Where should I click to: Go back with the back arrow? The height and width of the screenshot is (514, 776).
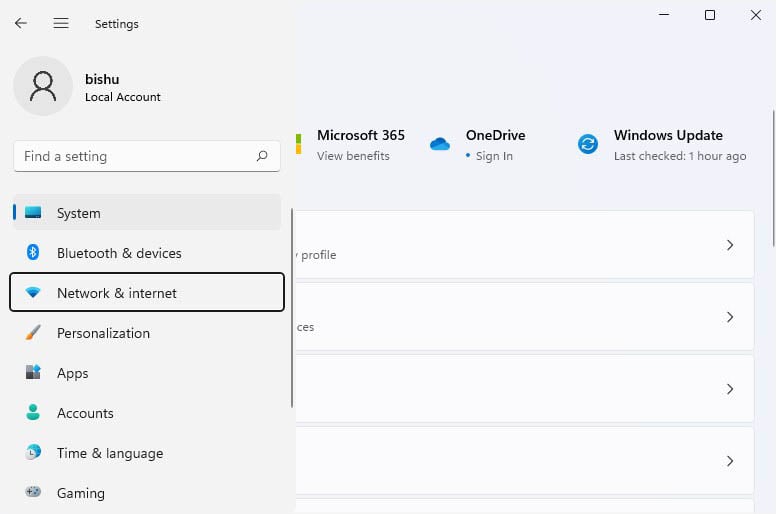(x=21, y=23)
